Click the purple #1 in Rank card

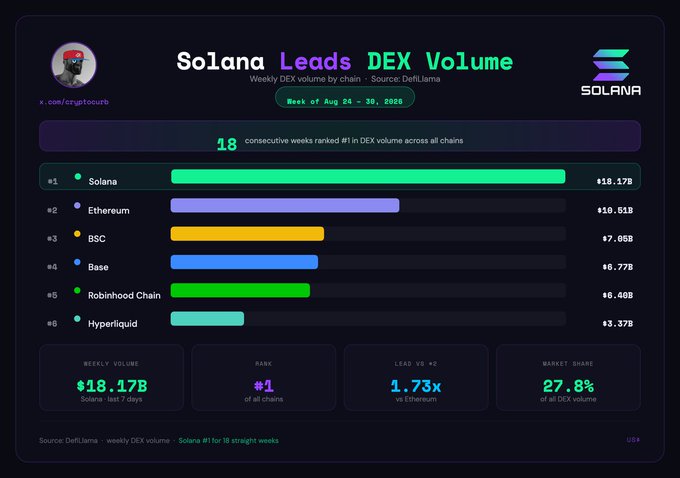tap(264, 385)
